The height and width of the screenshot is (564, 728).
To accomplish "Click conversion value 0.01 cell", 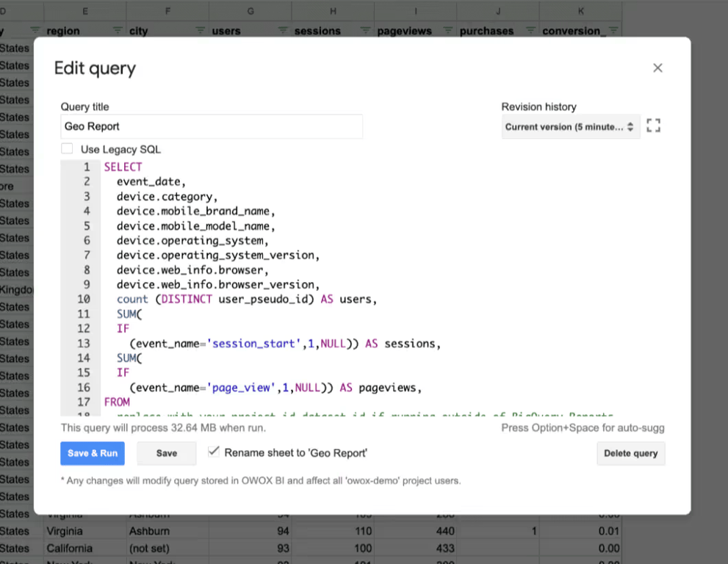I will (x=581, y=531).
